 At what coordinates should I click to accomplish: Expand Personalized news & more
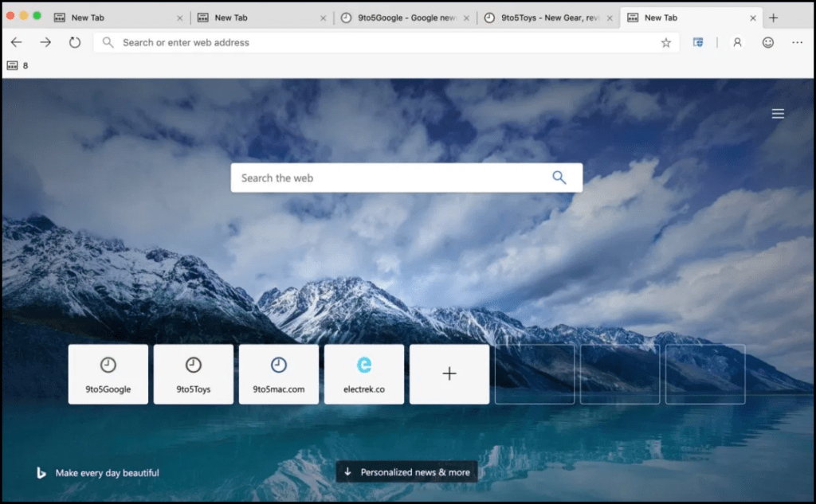click(406, 472)
